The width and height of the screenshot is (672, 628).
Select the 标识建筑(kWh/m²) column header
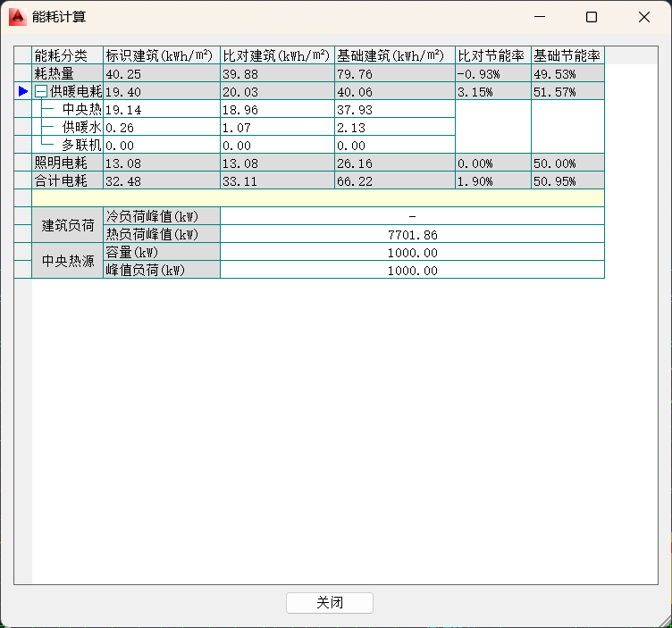[x=161, y=55]
